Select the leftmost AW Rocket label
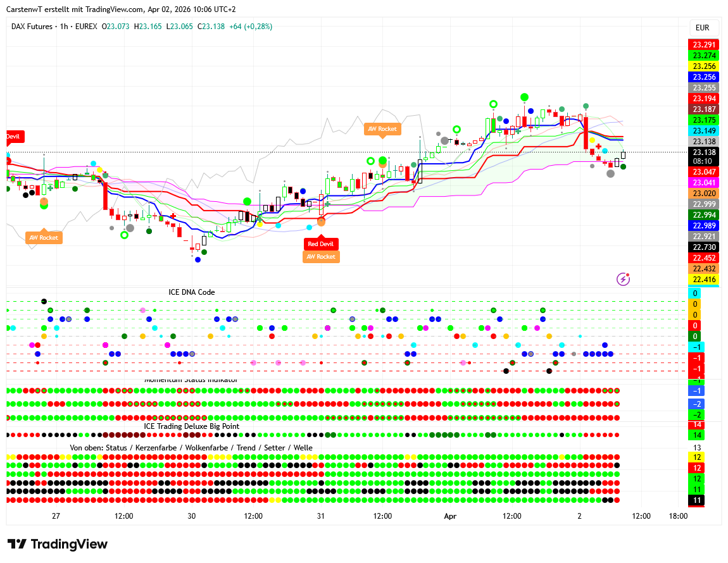Viewport: 728px width, 563px height. [43, 238]
